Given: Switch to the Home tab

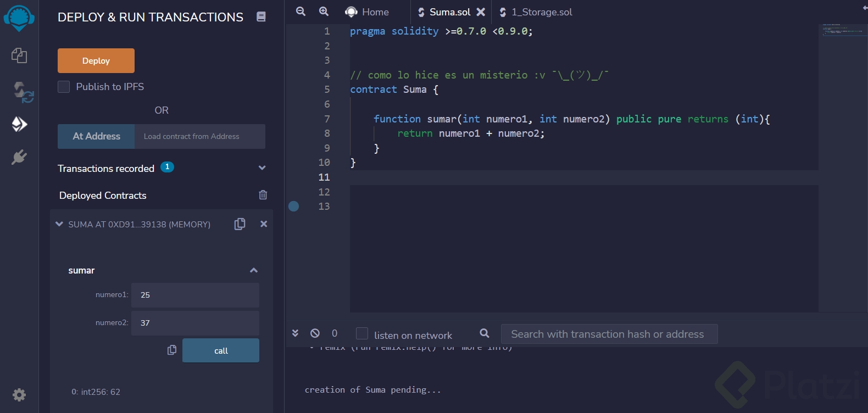Looking at the screenshot, I should pos(367,12).
